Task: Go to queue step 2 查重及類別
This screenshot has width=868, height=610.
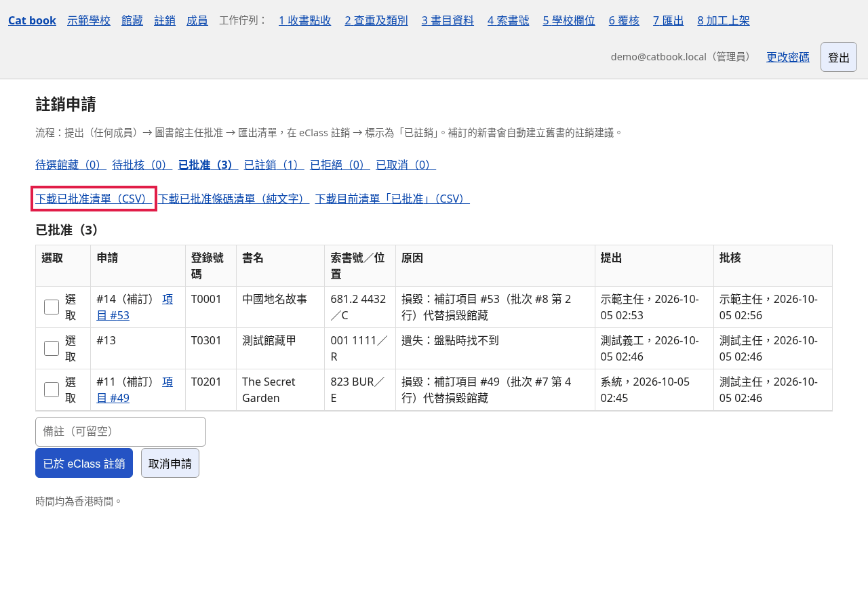Action: [376, 20]
